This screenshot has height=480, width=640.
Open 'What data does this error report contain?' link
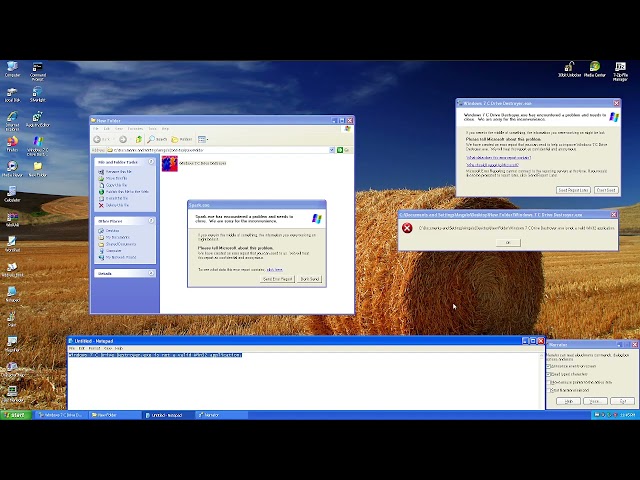click(x=498, y=158)
